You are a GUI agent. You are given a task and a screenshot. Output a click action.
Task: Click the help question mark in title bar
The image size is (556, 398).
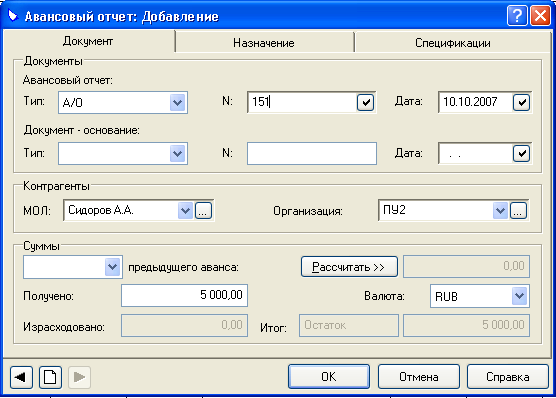pyautogui.click(x=517, y=16)
